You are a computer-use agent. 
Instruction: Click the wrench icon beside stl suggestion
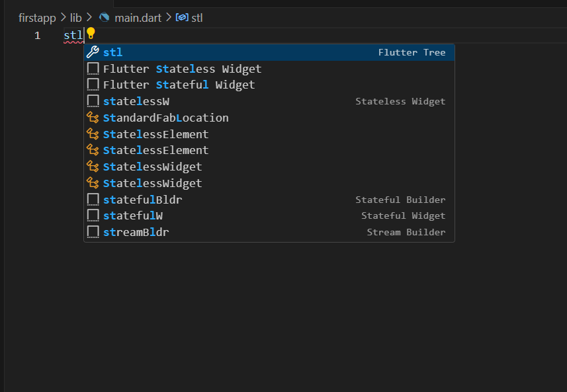pyautogui.click(x=93, y=52)
